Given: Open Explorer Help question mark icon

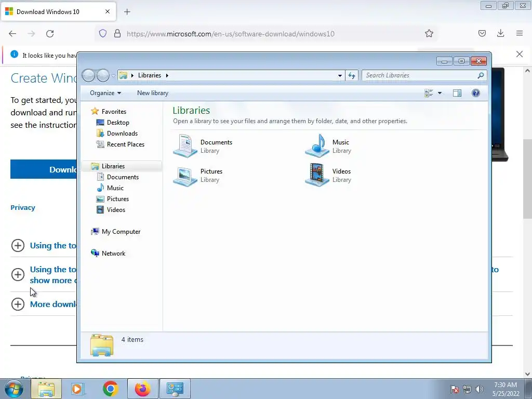Looking at the screenshot, I should tap(476, 93).
